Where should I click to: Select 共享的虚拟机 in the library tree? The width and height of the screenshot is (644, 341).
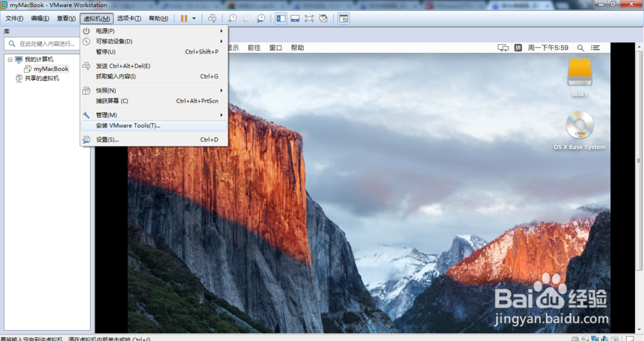[42, 78]
